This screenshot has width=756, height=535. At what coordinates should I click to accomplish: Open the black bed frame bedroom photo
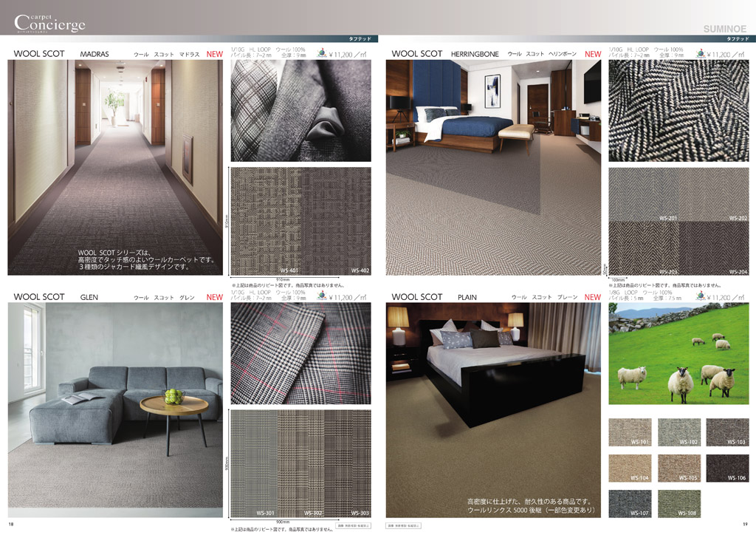point(493,410)
